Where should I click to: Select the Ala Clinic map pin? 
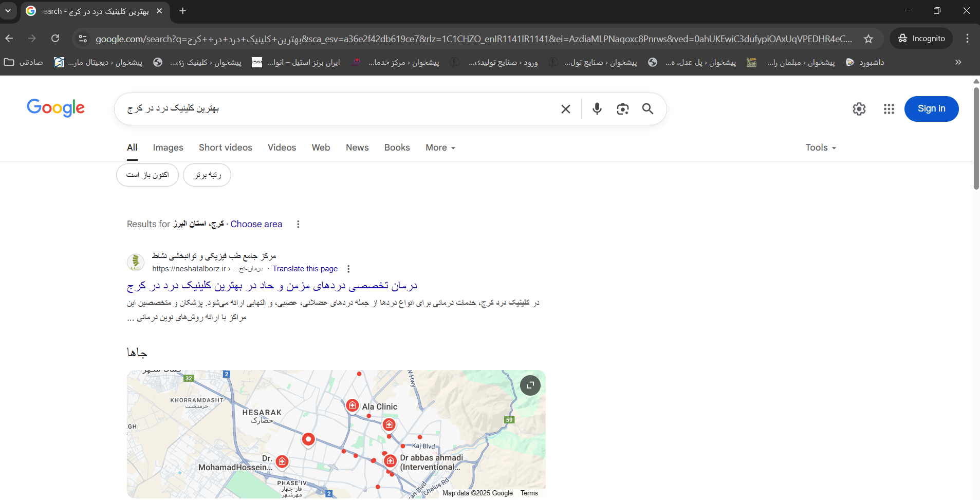click(x=352, y=406)
